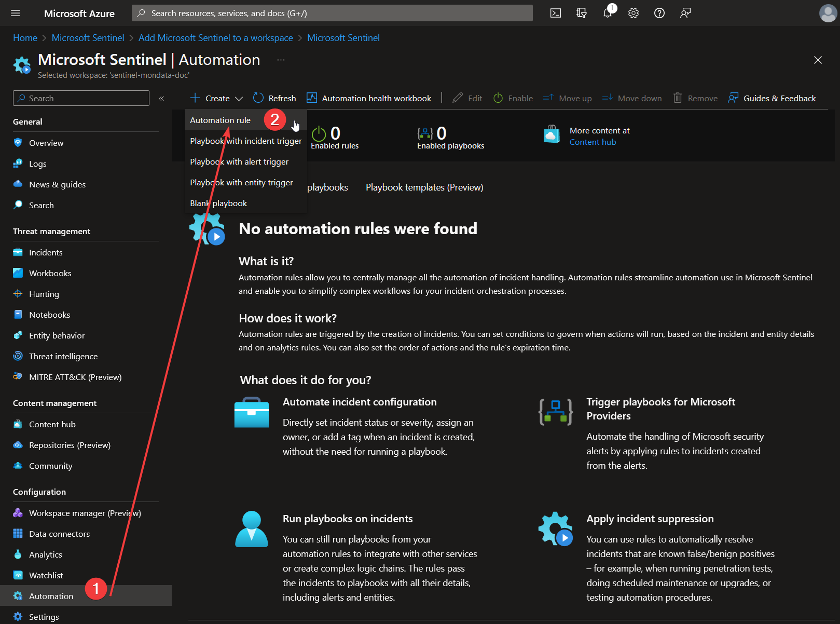The width and height of the screenshot is (840, 624).
Task: Go to the Home breadcrumb
Action: click(x=25, y=38)
